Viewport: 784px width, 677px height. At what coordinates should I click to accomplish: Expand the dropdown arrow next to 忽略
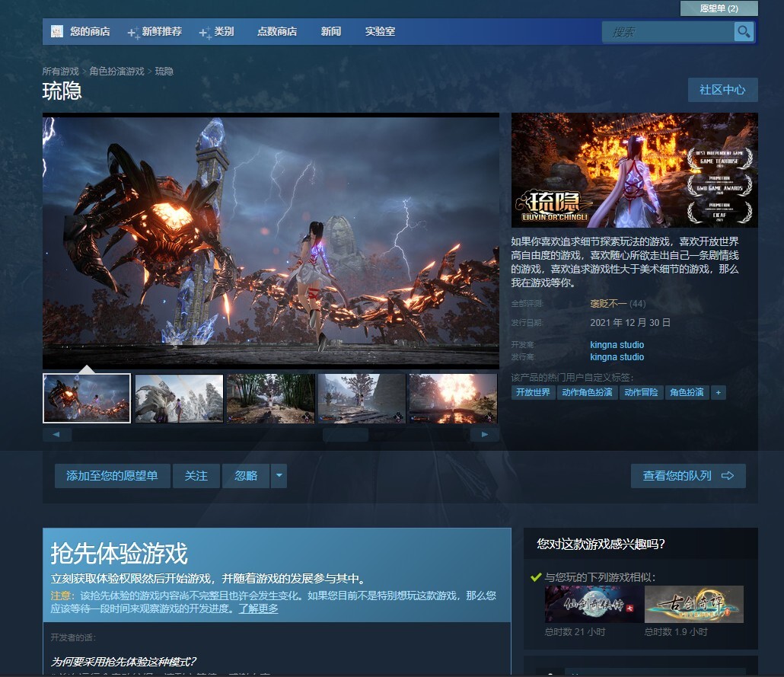pyautogui.click(x=279, y=475)
